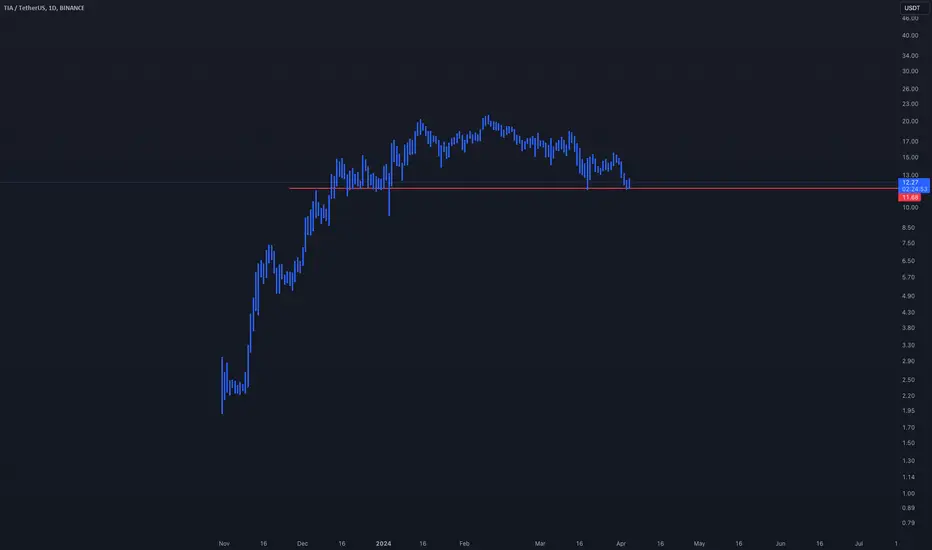This screenshot has height=550, width=932.
Task: Click the 20.00 price scale label
Action: pos(909,121)
